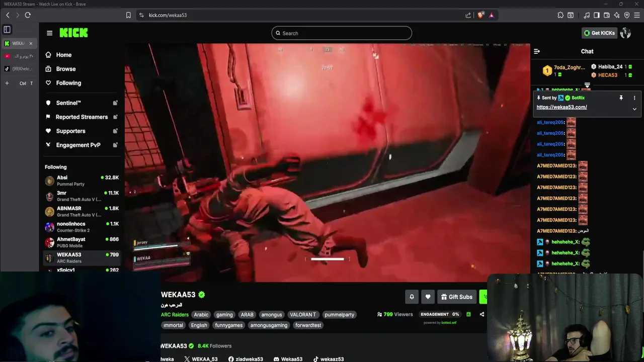Open Sentinel sidebar item
This screenshot has width=644, height=362.
[x=82, y=103]
